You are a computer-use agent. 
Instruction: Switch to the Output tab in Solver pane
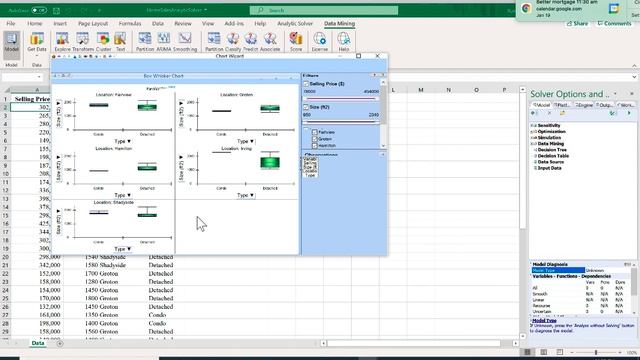[604, 105]
